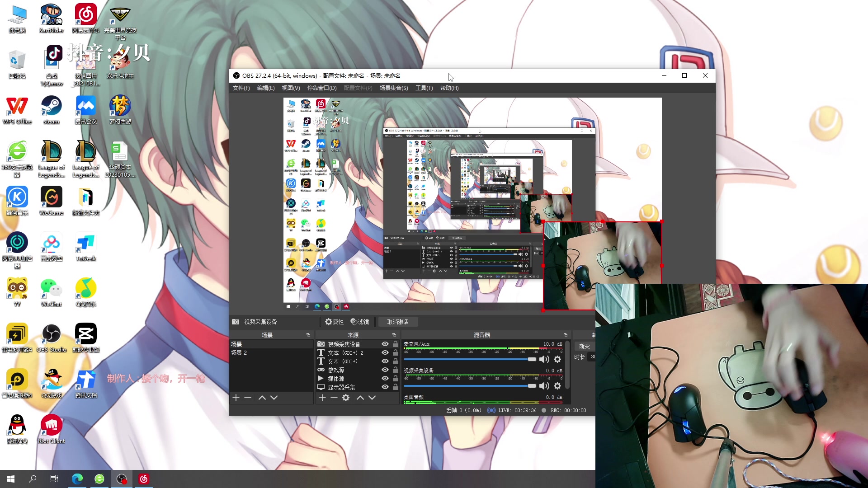
Task: Open Microsoft Edge from taskbar
Action: pyautogui.click(x=77, y=479)
